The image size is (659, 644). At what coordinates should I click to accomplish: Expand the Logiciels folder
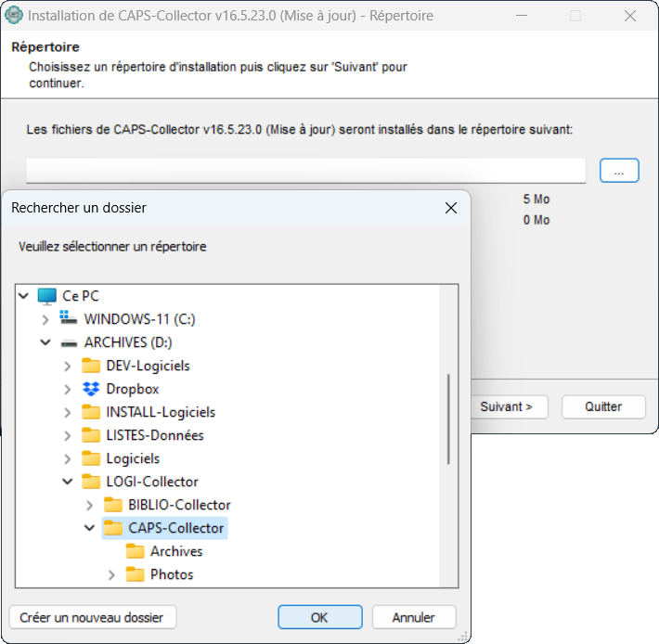[67, 458]
